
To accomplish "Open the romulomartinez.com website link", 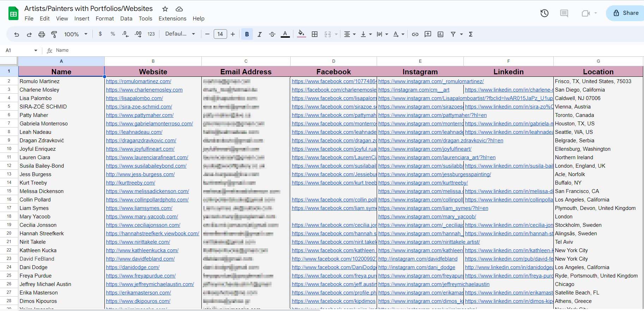I will click(139, 81).
